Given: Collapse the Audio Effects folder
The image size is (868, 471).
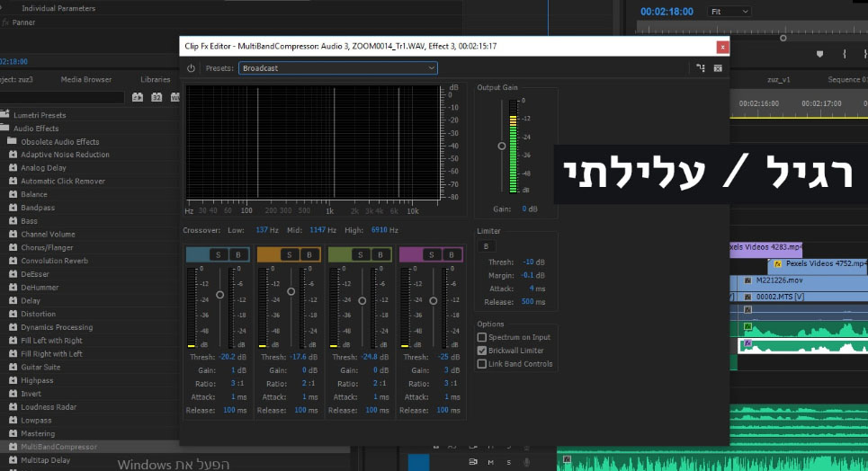Looking at the screenshot, I should point(6,129).
